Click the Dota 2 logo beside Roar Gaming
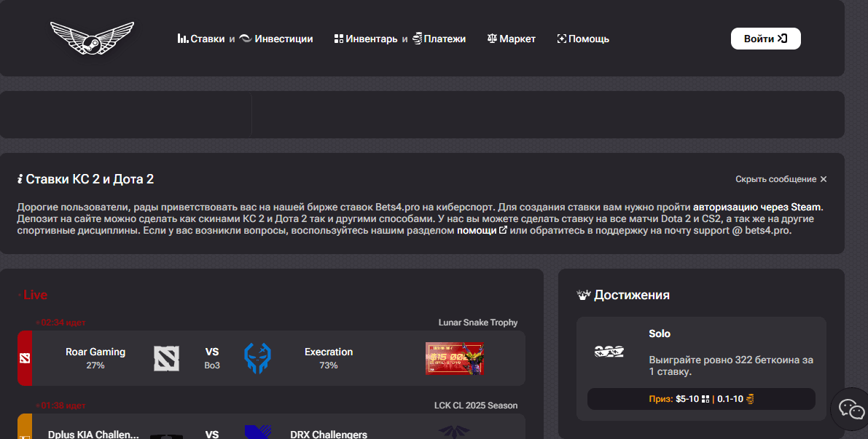Screen dimensions: 868x439 point(166,358)
